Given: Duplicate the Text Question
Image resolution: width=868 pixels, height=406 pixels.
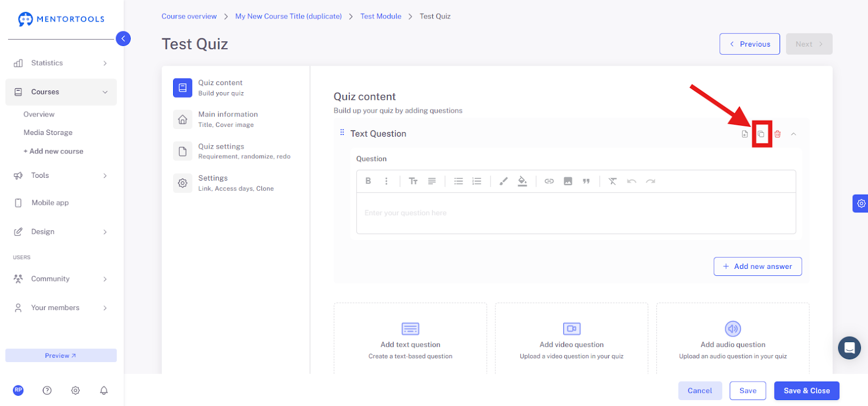Looking at the screenshot, I should pyautogui.click(x=761, y=134).
